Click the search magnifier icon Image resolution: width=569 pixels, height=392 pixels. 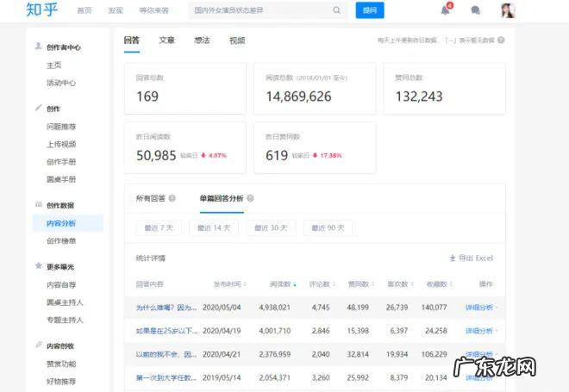(x=337, y=10)
